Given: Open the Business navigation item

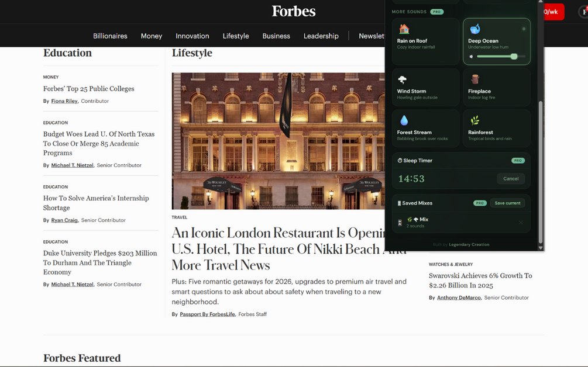Looking at the screenshot, I should 276,36.
